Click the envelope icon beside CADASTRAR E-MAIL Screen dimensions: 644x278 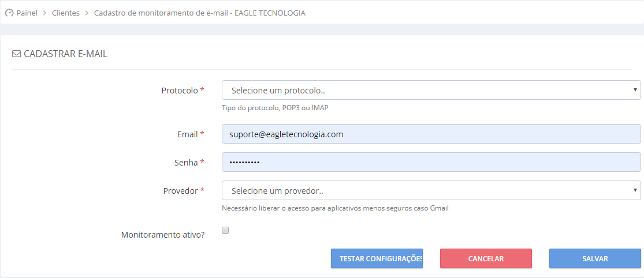(16, 54)
